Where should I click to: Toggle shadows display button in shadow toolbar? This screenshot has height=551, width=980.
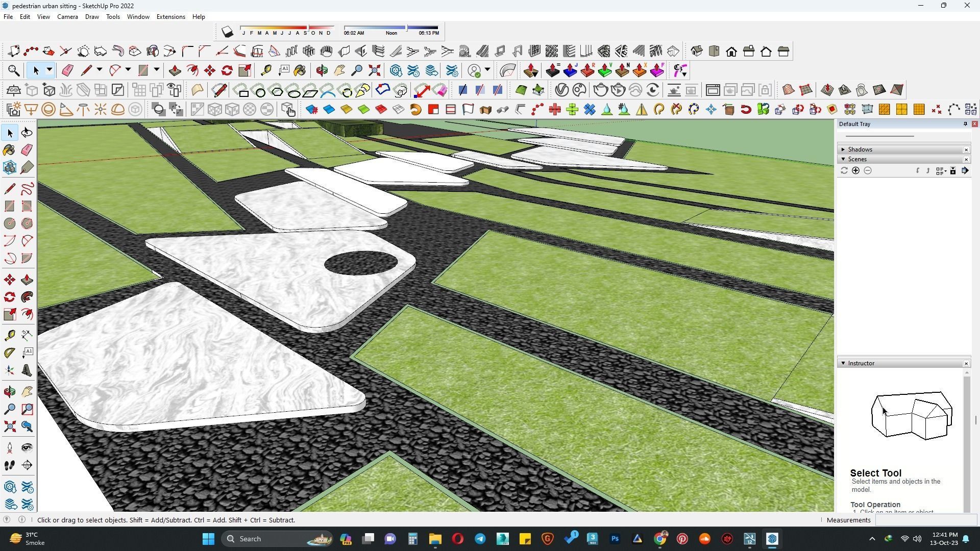point(228,32)
